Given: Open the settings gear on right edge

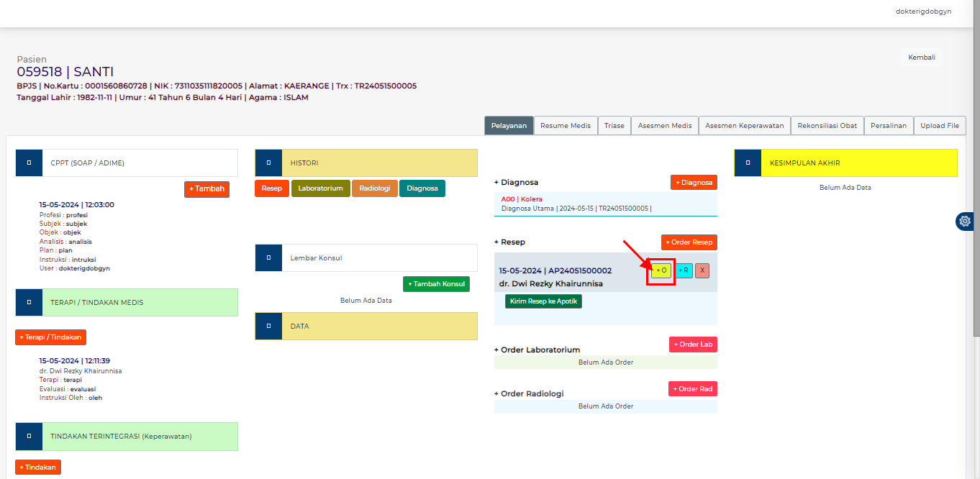Looking at the screenshot, I should pos(965,222).
